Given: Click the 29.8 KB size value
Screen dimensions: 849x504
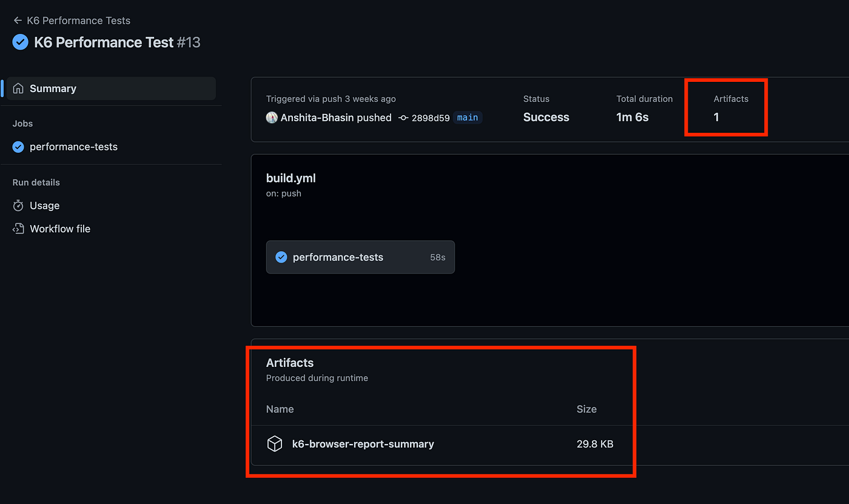Looking at the screenshot, I should [595, 444].
